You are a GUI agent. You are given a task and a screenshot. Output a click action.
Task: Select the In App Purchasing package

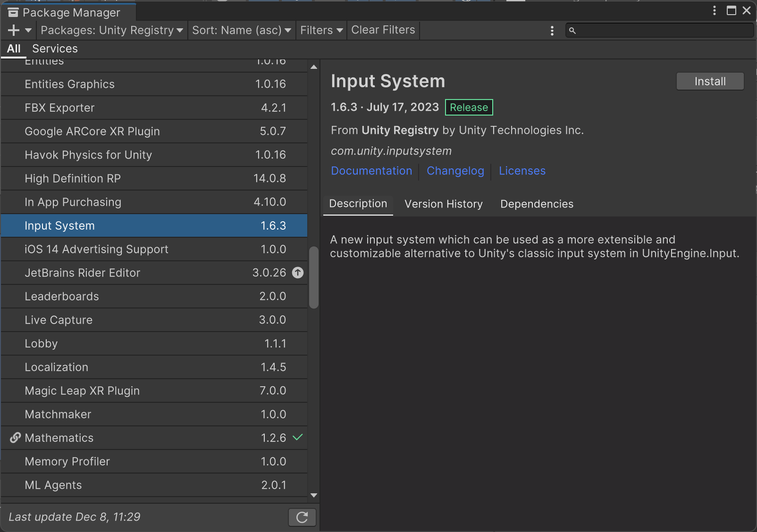tap(154, 202)
